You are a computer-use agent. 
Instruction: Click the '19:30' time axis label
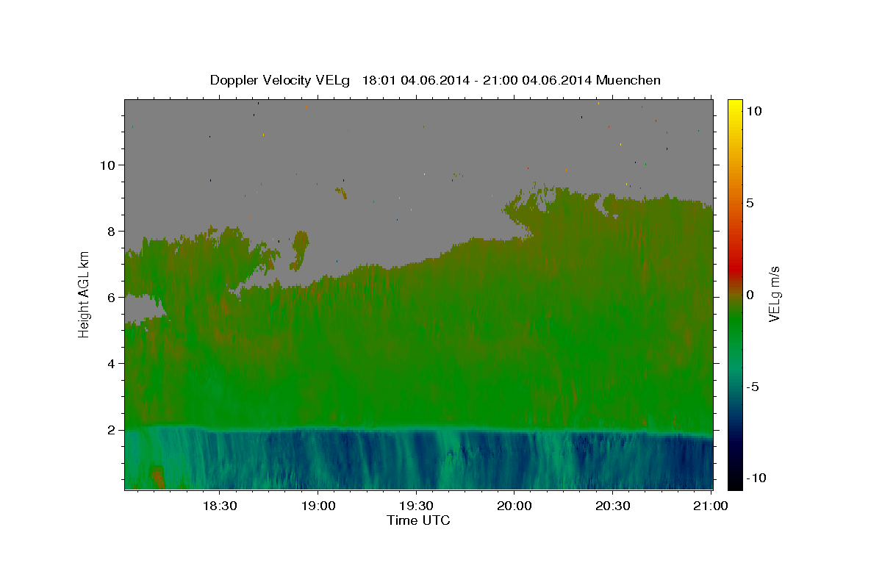pos(416,506)
